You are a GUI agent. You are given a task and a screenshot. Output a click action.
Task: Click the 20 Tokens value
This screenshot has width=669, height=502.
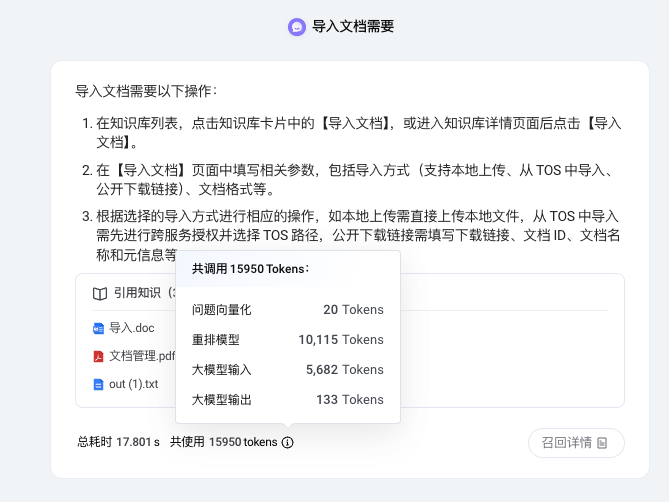click(353, 310)
